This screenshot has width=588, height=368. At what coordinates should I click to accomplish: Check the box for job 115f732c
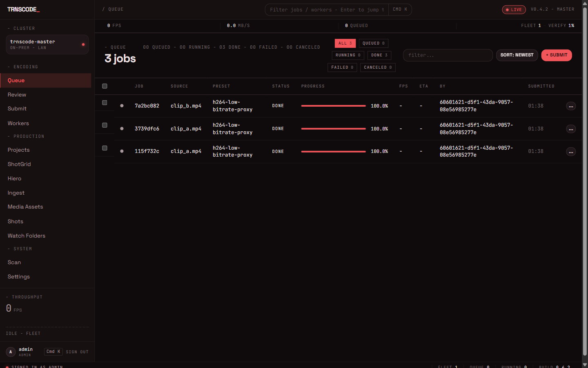pos(105,148)
